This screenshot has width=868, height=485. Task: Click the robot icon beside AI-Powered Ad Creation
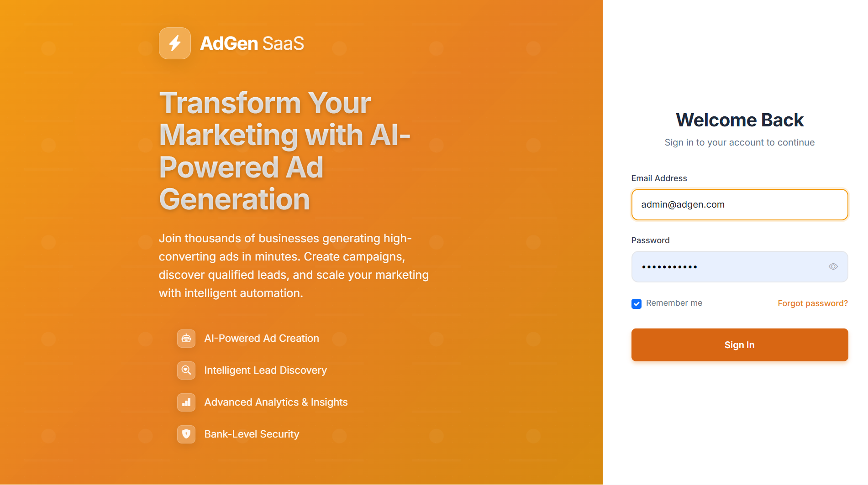pyautogui.click(x=186, y=339)
